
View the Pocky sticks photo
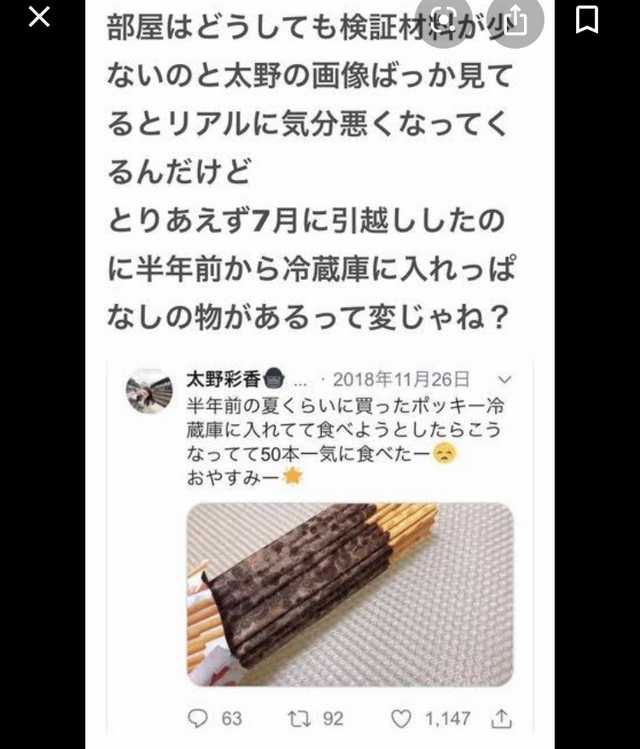(x=350, y=595)
